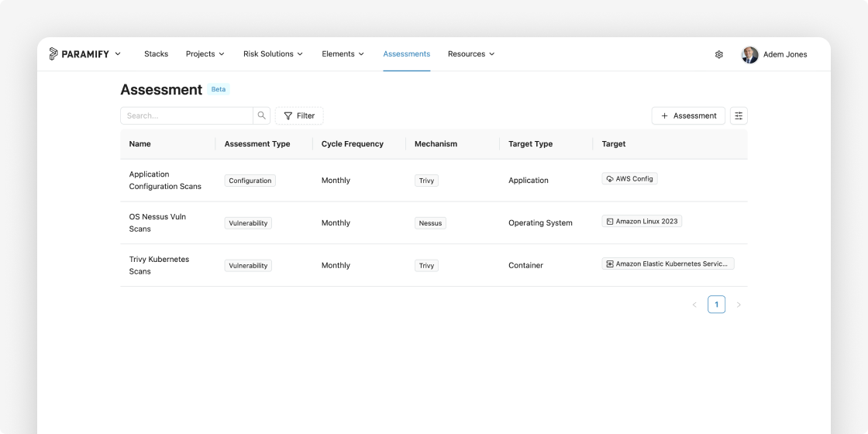Click Monthly in Application Configuration row
The height and width of the screenshot is (434, 868).
coord(336,181)
